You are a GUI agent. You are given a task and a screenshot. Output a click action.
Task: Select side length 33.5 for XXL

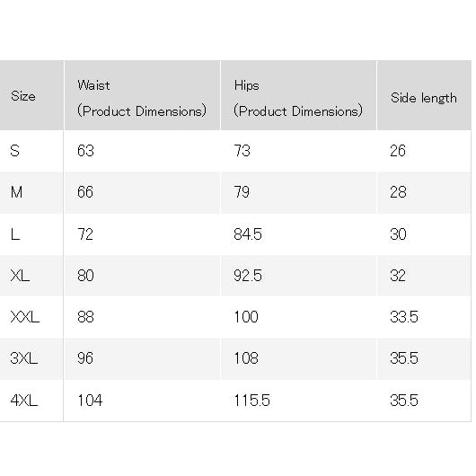point(404,317)
